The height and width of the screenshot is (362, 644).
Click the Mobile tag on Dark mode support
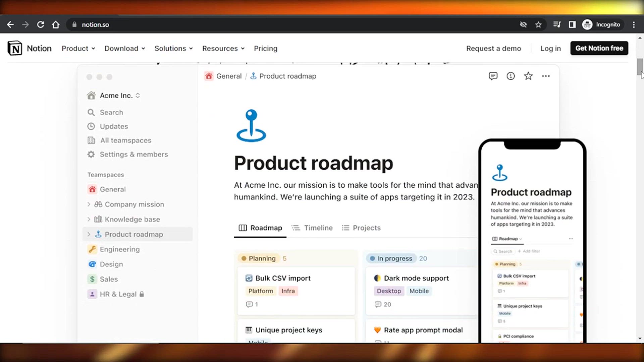(x=419, y=291)
